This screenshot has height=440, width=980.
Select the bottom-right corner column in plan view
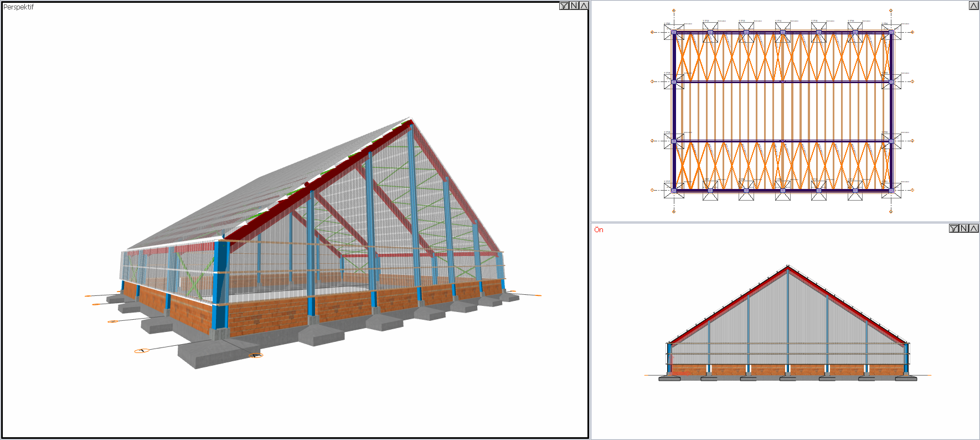pyautogui.click(x=891, y=190)
